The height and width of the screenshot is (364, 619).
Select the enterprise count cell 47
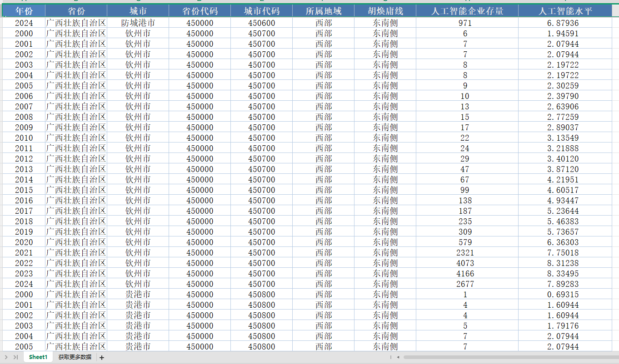pos(467,169)
